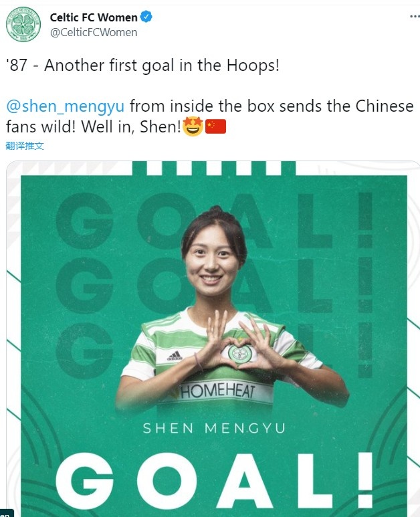The width and height of the screenshot is (420, 517).
Task: Click the white striped bars atop the graphic
Action: click(x=214, y=168)
